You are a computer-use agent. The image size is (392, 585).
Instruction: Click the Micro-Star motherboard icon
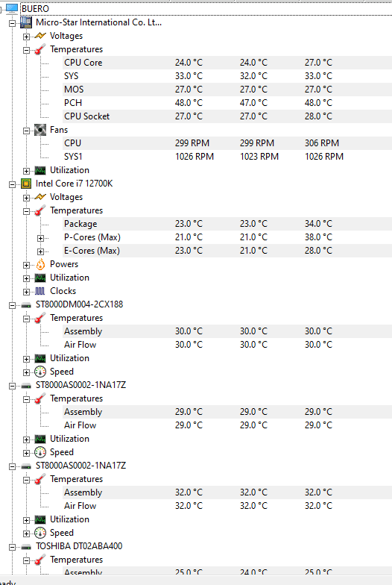(25, 22)
